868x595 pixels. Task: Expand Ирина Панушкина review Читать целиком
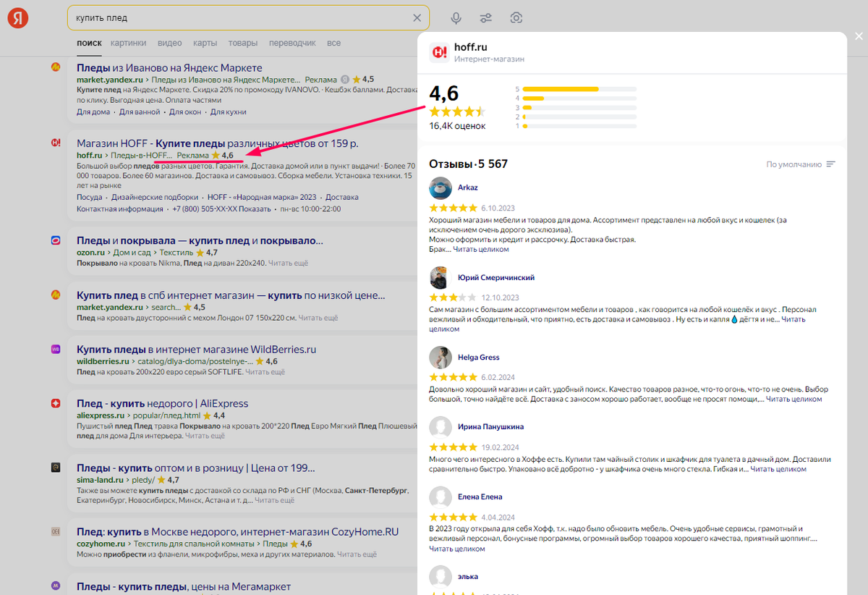pyautogui.click(x=778, y=469)
